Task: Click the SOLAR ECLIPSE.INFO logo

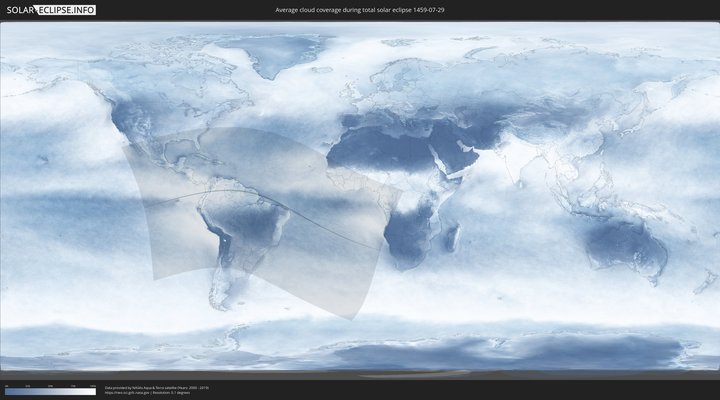Action: (x=48, y=10)
